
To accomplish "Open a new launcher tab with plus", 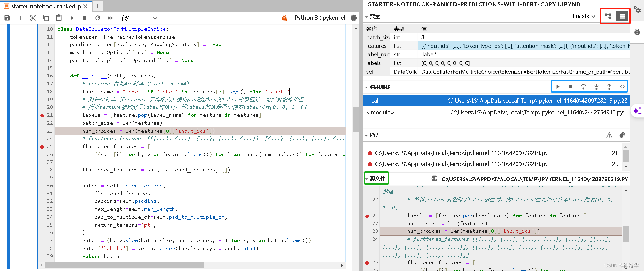I will click(98, 6).
